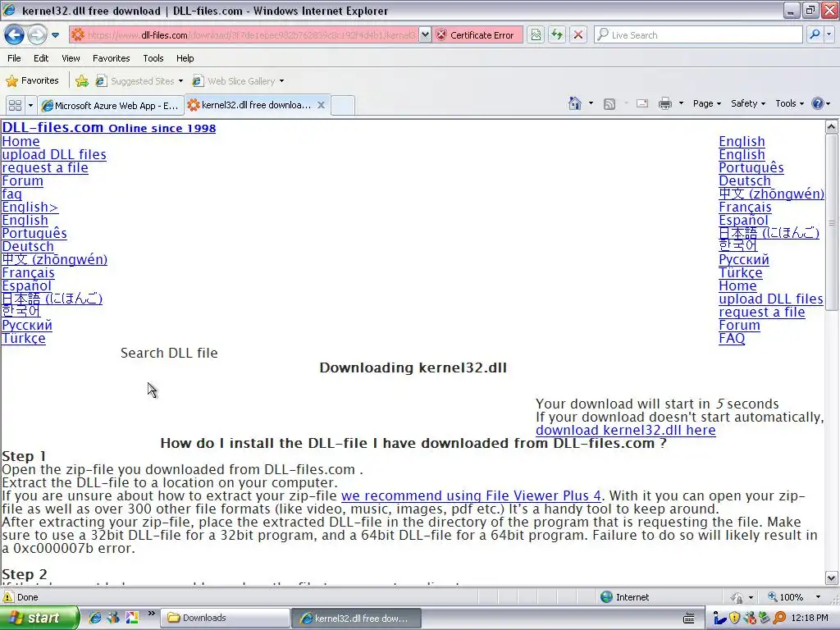Click the download kernel32.dll here link
The height and width of the screenshot is (630, 840).
[625, 430]
